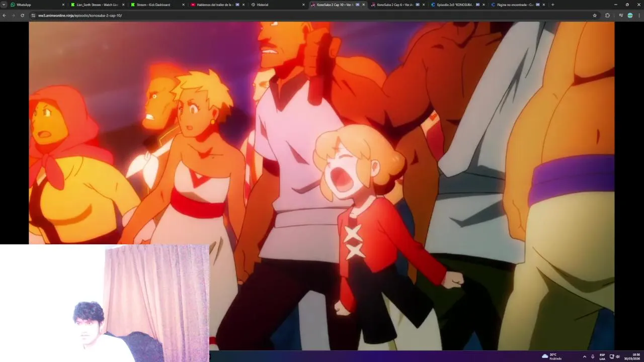Open the weather widget showing 20°C Nublado

pyautogui.click(x=552, y=356)
